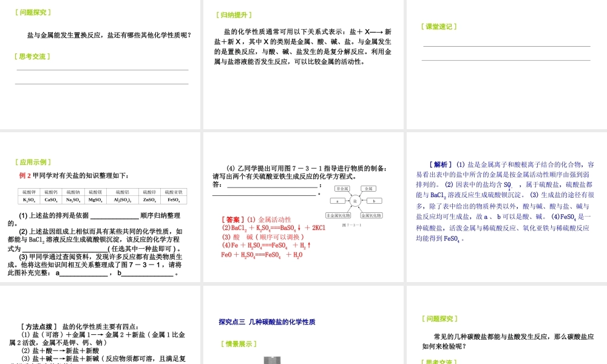Click the 情景展示 heading

pos(239,344)
